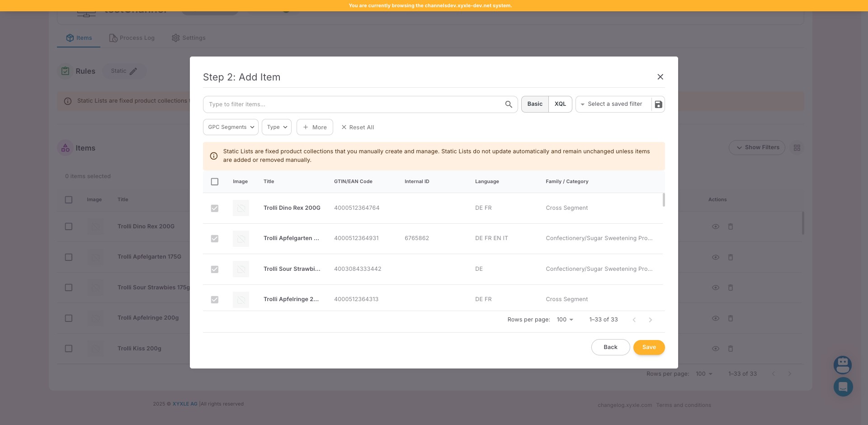Open the chat support bubble icon

tap(843, 387)
